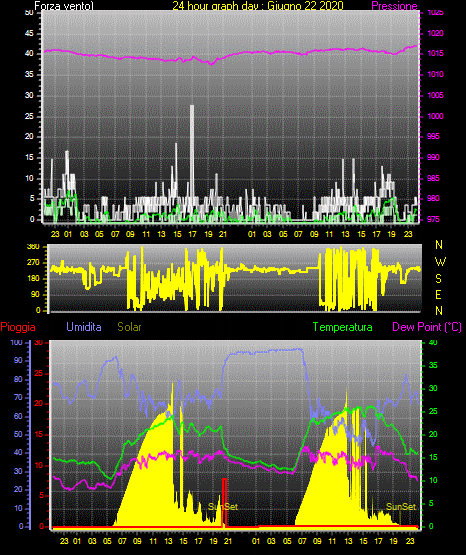This screenshot has width=466, height=555.
Task: Select the 360 wind direction axis value
Action: click(34, 247)
